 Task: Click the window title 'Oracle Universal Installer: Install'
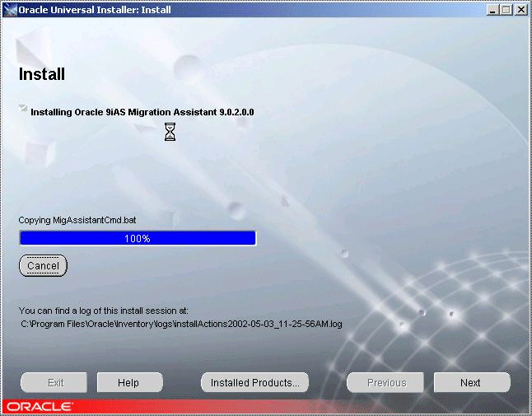(x=95, y=10)
